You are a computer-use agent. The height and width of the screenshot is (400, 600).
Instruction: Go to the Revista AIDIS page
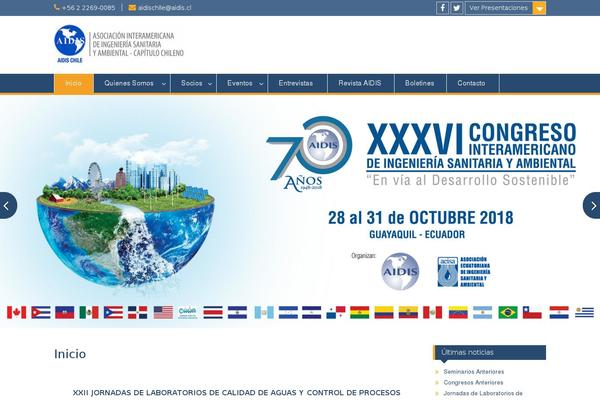tap(360, 83)
